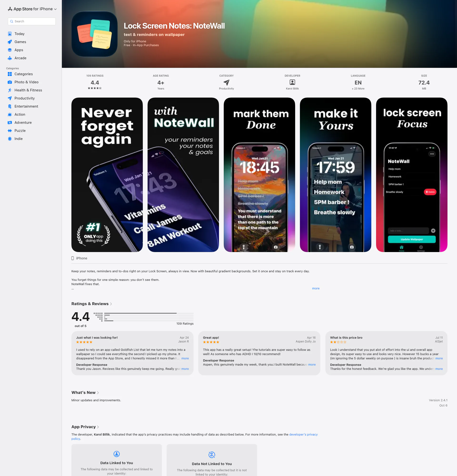Open the Arcade joystick icon
Image resolution: width=457 pixels, height=476 pixels.
click(10, 58)
